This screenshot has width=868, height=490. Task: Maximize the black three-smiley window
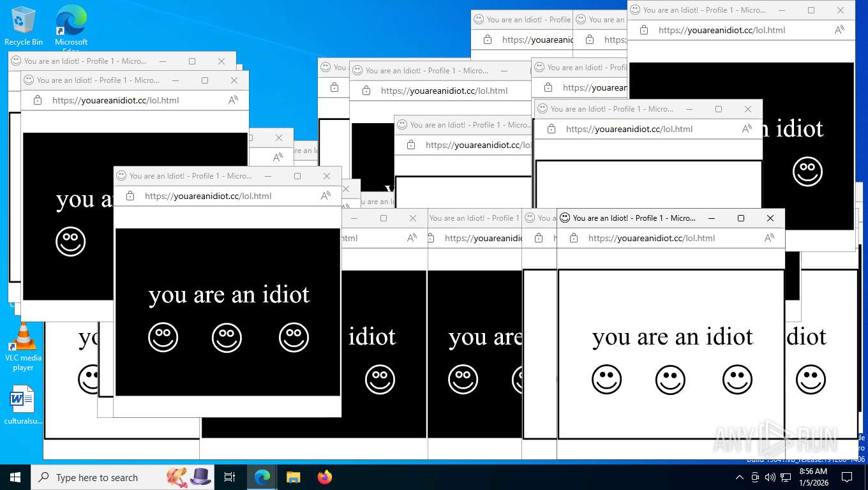click(x=297, y=176)
